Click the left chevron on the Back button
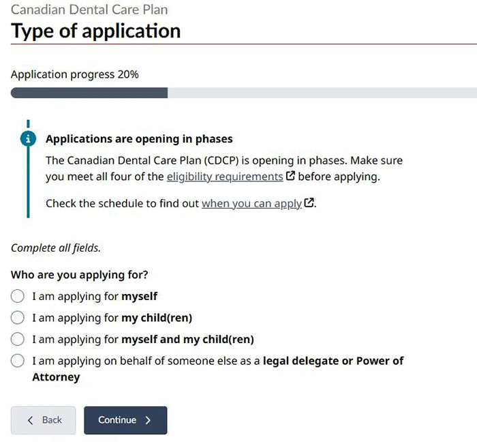The width and height of the screenshot is (477, 448). click(30, 420)
